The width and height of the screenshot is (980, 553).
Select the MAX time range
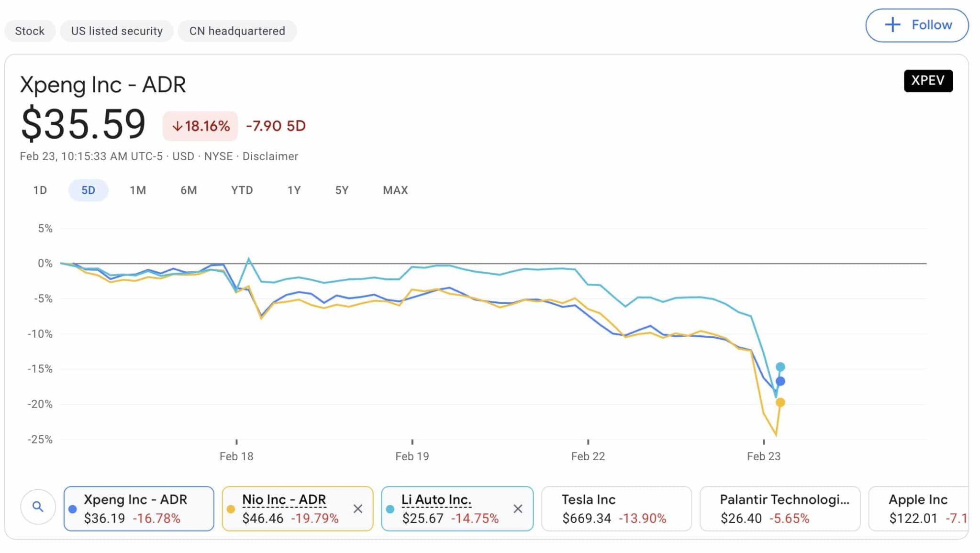[395, 190]
